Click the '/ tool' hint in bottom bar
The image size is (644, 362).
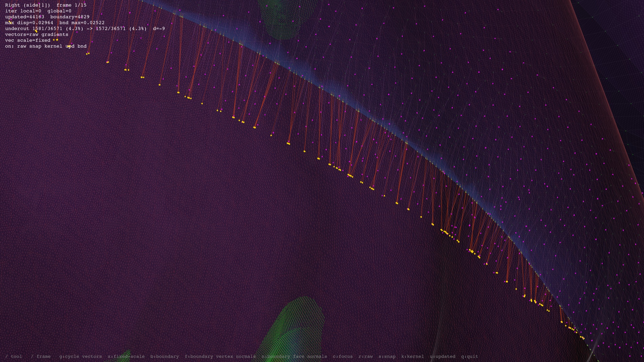[x=14, y=356]
